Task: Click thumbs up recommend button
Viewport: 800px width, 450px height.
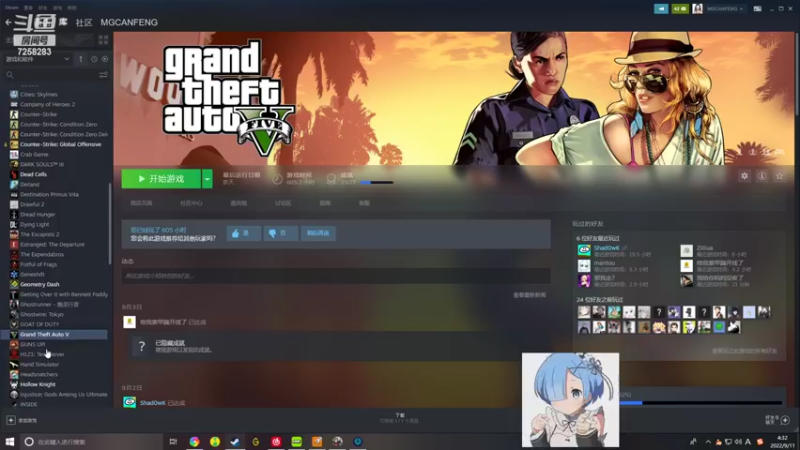Action: tap(243, 233)
